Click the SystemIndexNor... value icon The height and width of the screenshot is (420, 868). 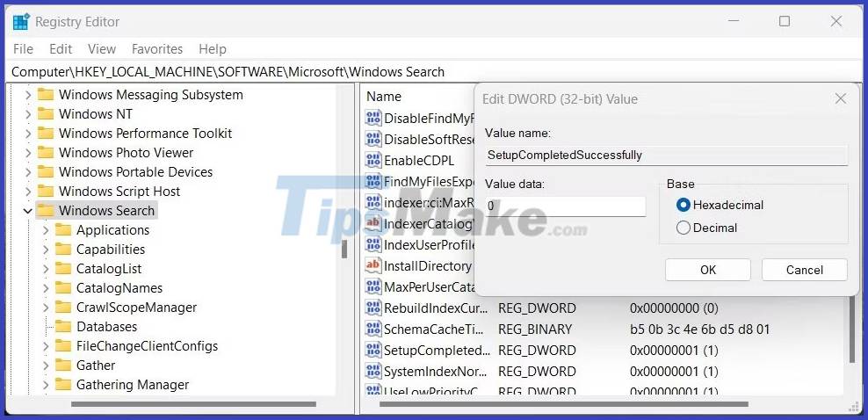pyautogui.click(x=373, y=372)
